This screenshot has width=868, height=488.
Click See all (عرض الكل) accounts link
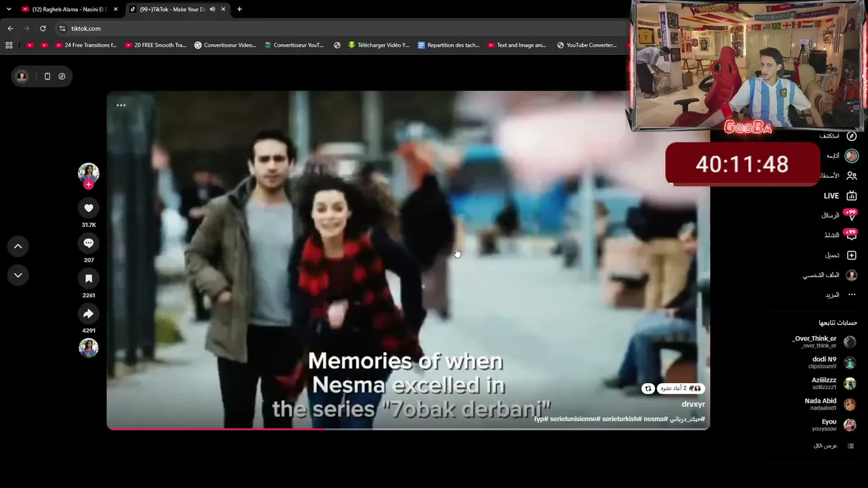[x=825, y=446]
